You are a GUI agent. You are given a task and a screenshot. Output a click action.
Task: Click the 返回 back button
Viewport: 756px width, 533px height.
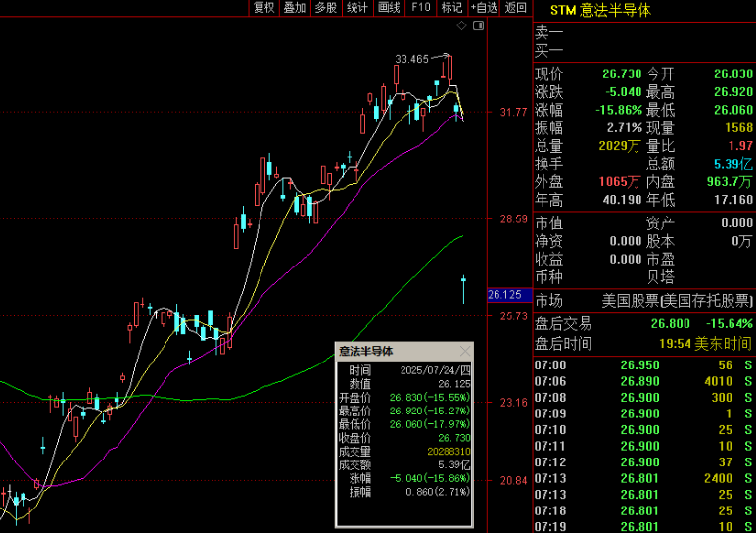click(515, 7)
